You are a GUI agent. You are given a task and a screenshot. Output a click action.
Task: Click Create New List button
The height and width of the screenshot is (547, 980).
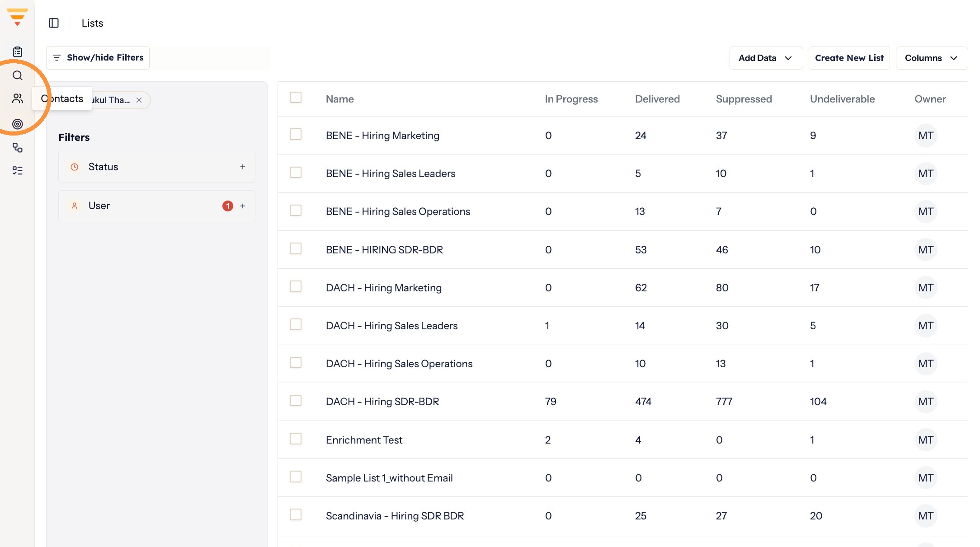pyautogui.click(x=849, y=58)
